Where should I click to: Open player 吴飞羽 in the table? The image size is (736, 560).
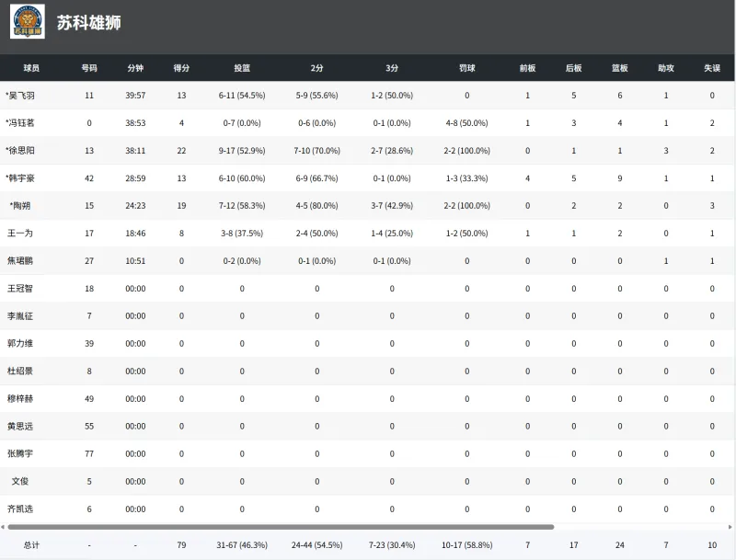pyautogui.click(x=20, y=96)
